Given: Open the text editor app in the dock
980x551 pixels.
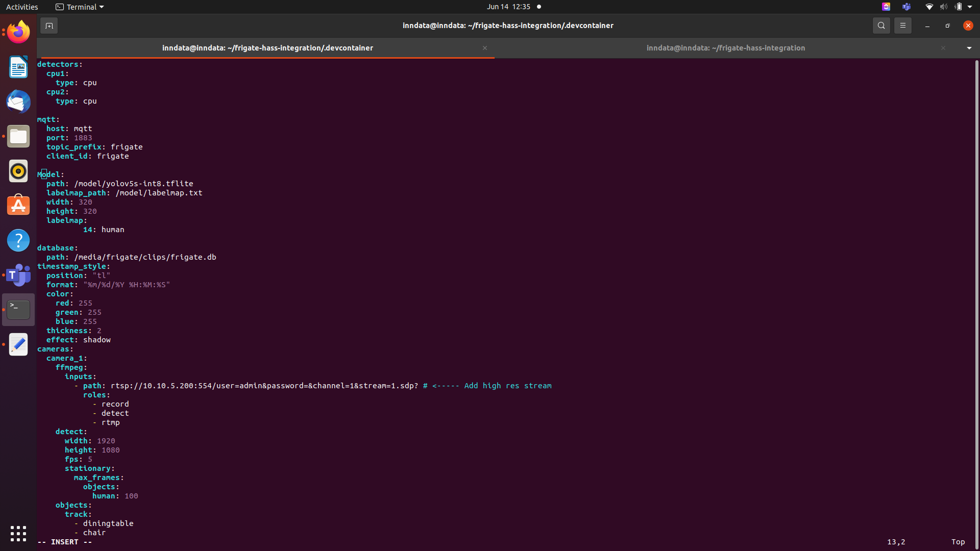Looking at the screenshot, I should [x=18, y=344].
